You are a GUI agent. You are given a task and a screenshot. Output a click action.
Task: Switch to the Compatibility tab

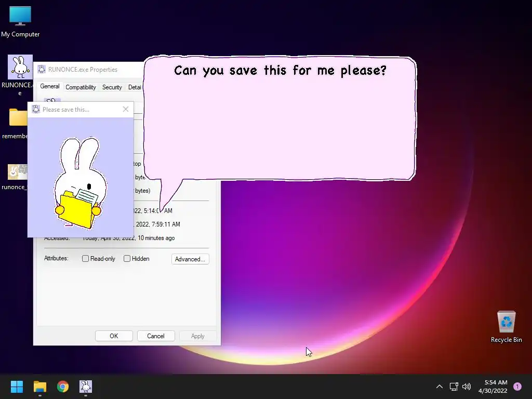81,87
